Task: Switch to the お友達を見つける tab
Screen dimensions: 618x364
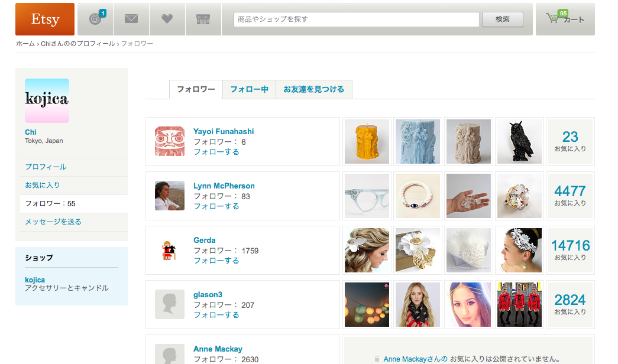Action: point(313,89)
